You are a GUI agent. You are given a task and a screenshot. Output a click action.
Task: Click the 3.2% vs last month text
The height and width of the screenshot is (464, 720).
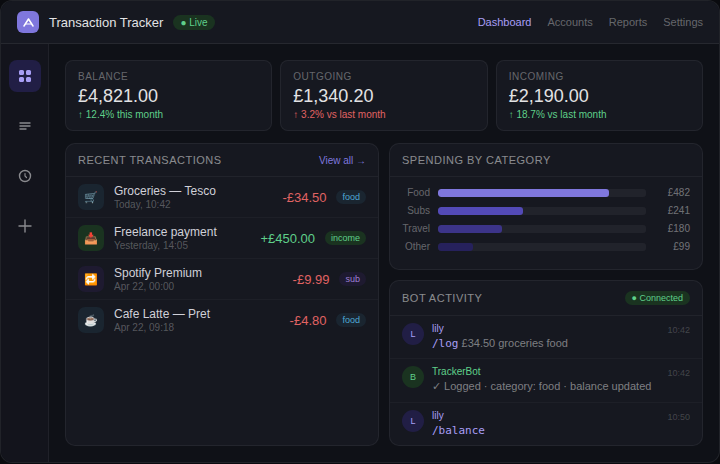coord(339,114)
